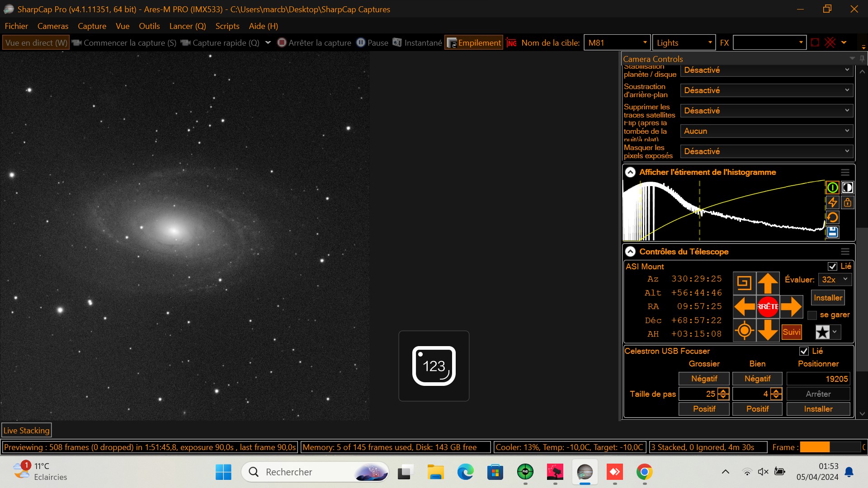This screenshot has width=868, height=488.
Task: Apply auto stretch with the lightning bolt icon
Action: [x=833, y=202]
